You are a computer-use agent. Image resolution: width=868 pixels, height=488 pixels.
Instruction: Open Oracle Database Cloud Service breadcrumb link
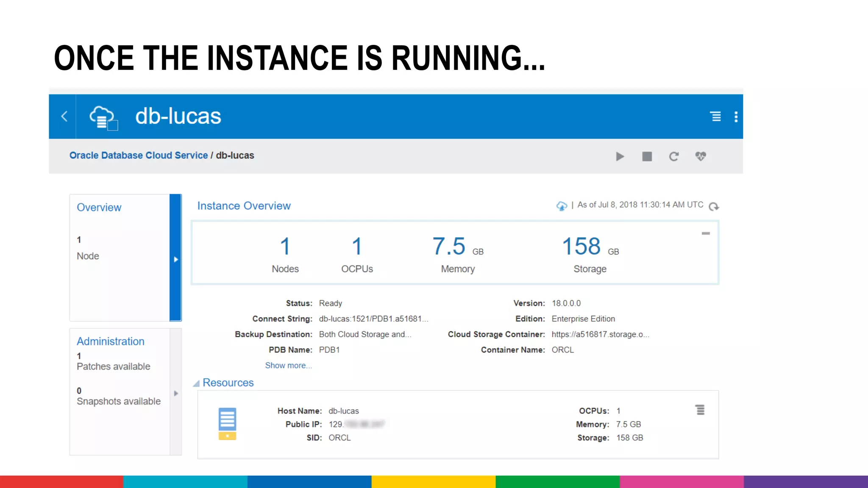[139, 155]
